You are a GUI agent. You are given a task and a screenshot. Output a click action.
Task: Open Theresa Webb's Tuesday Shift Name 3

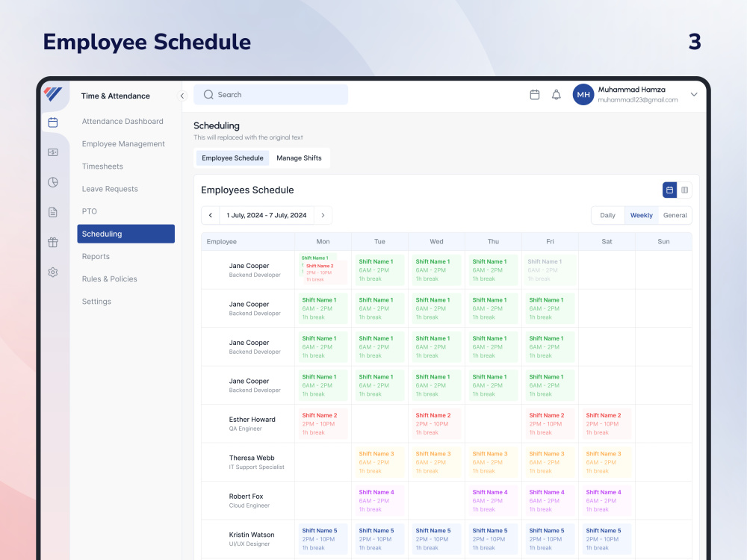click(x=379, y=462)
